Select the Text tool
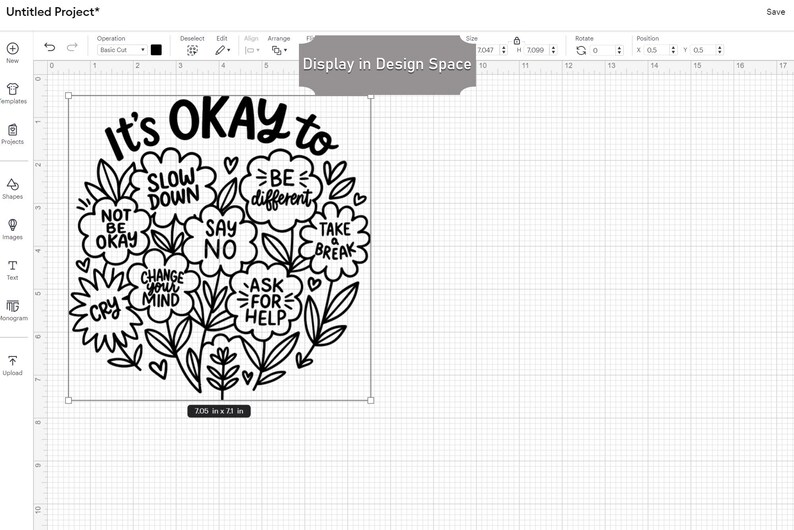The width and height of the screenshot is (794, 530). click(13, 265)
